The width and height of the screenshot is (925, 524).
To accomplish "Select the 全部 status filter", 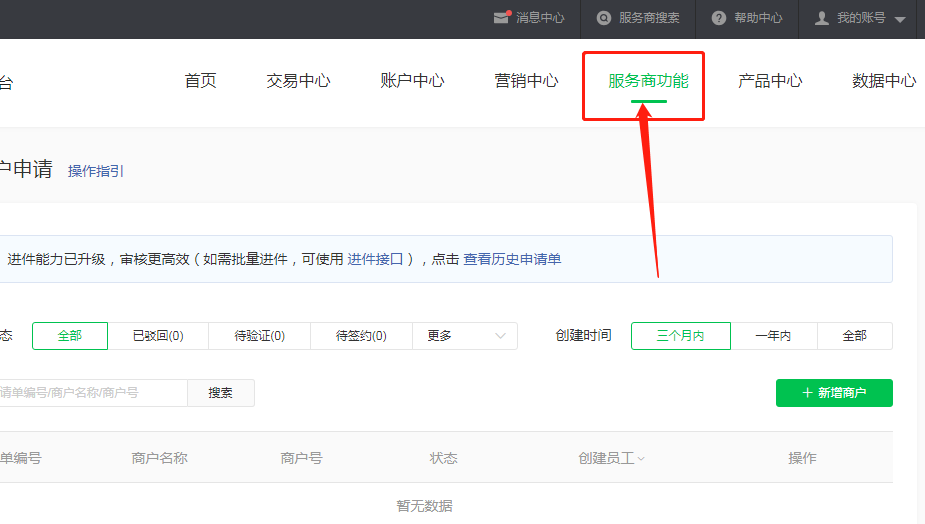I will click(x=70, y=336).
